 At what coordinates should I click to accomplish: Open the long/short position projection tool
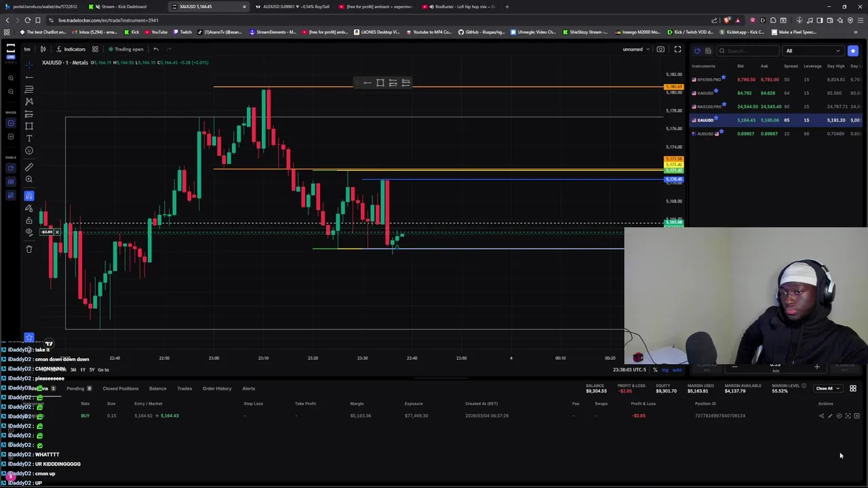coord(29,114)
